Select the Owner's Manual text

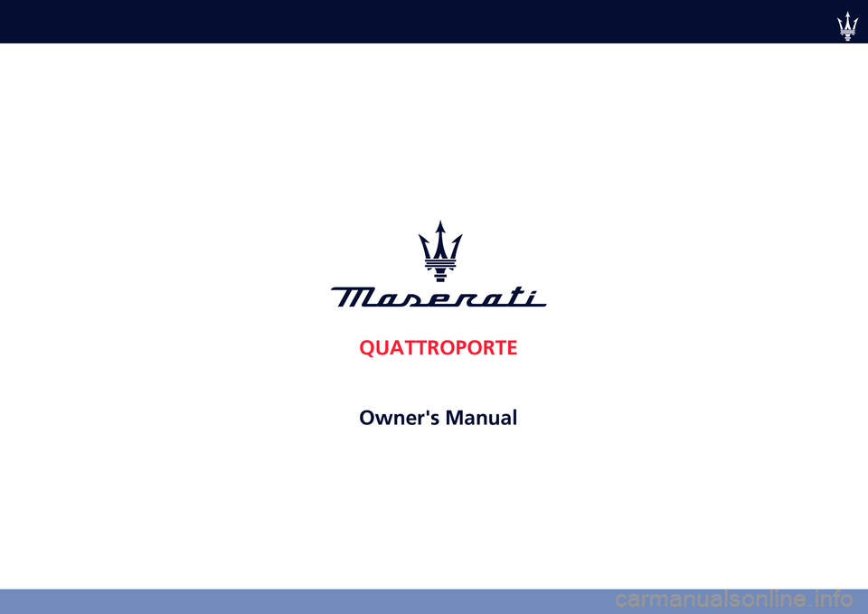438,418
